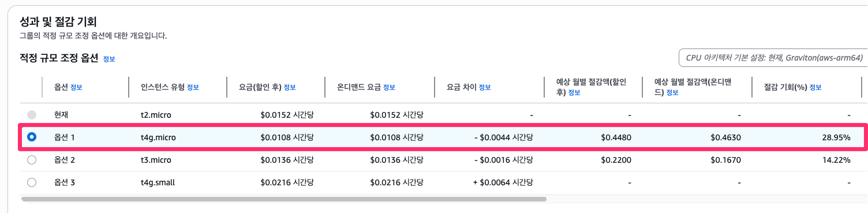Screen dimensions: 868x213
Task: Click the 14.22% savings cell in 옵션 2
Action: point(836,160)
